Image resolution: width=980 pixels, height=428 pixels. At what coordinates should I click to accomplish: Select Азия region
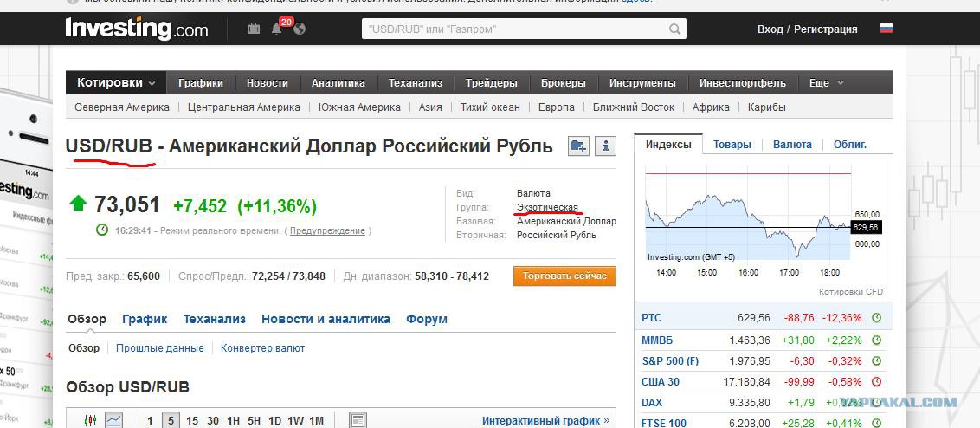pos(430,107)
